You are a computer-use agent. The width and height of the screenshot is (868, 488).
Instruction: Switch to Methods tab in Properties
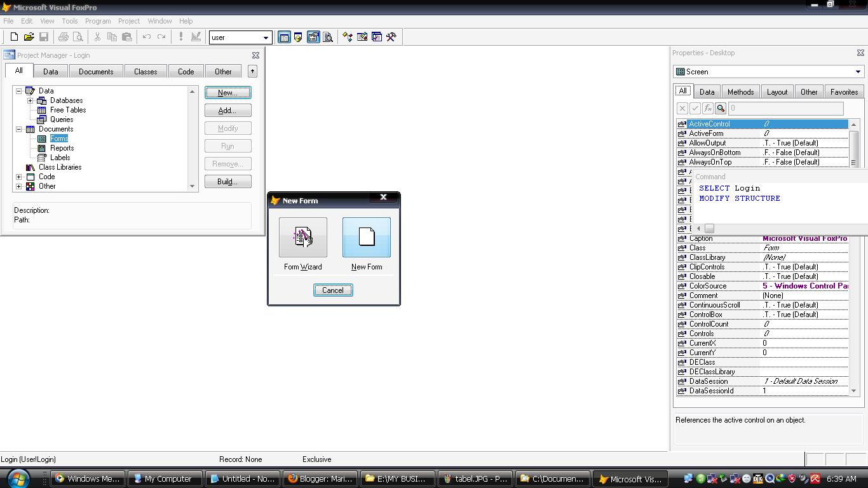pyautogui.click(x=741, y=92)
